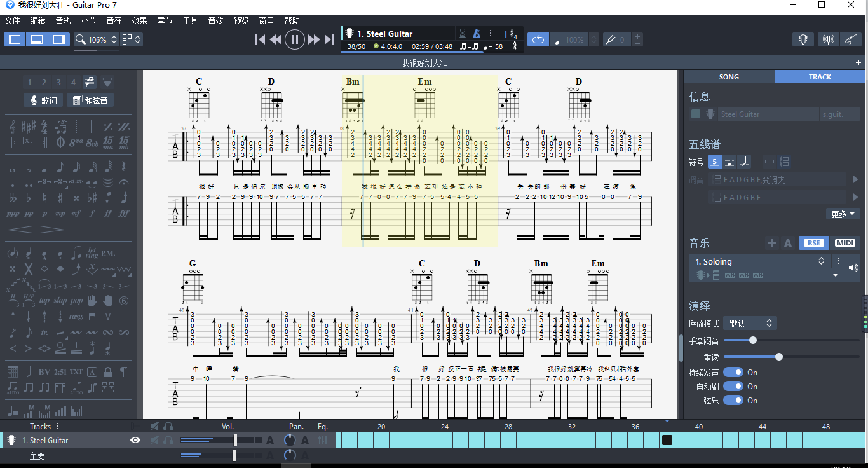Open the 歌词 lyrics editor
Viewport: 868px width, 468px height.
click(43, 100)
